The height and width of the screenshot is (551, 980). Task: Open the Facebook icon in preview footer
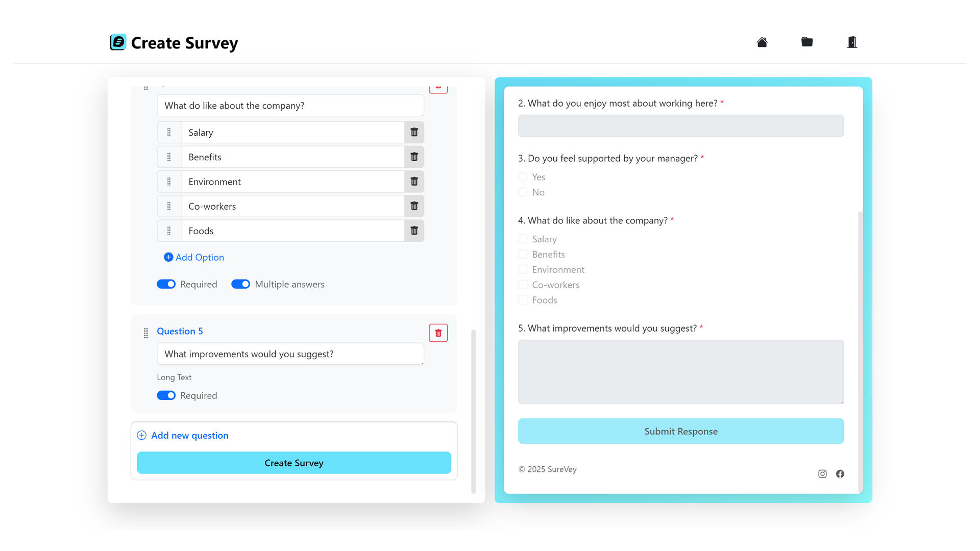[840, 474]
